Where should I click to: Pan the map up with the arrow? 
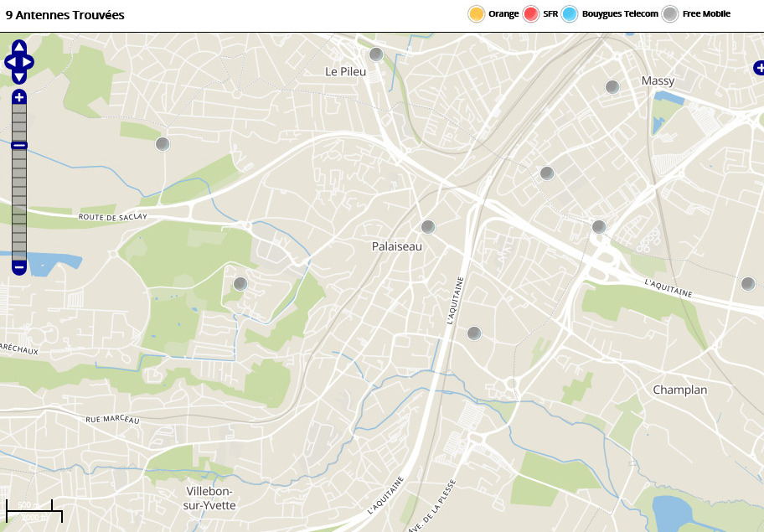pyautogui.click(x=19, y=48)
